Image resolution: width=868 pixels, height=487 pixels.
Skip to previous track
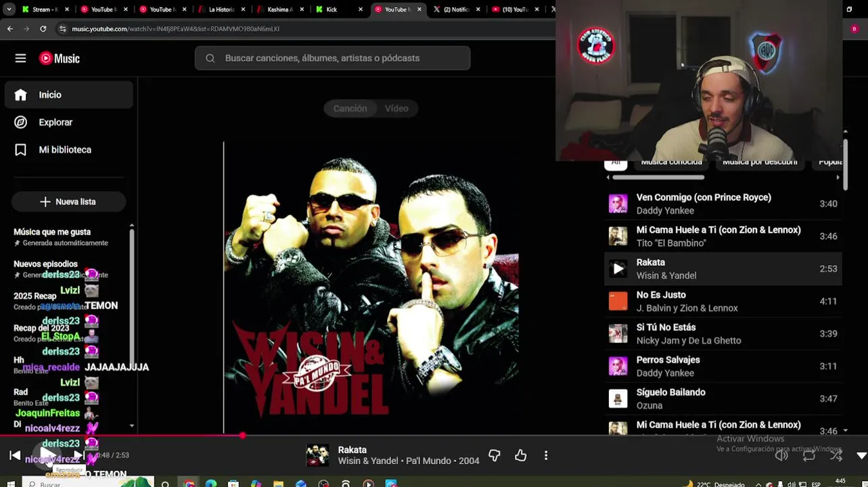coord(15,455)
